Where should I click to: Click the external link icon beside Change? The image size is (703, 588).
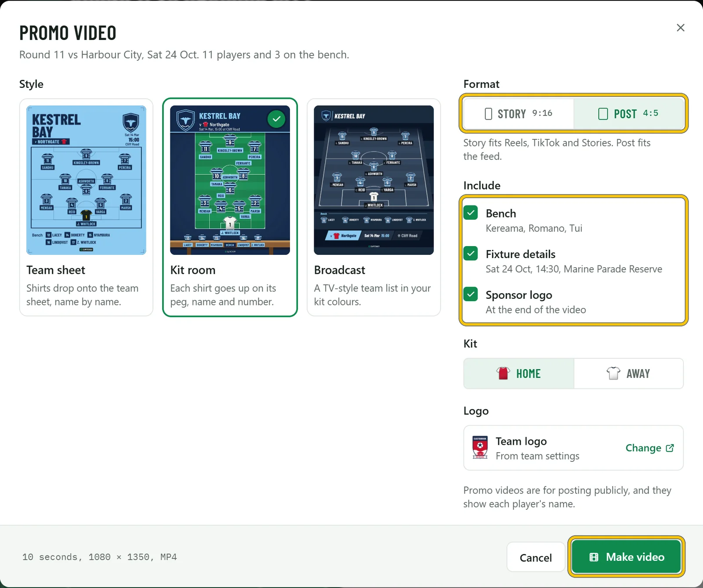coord(670,448)
